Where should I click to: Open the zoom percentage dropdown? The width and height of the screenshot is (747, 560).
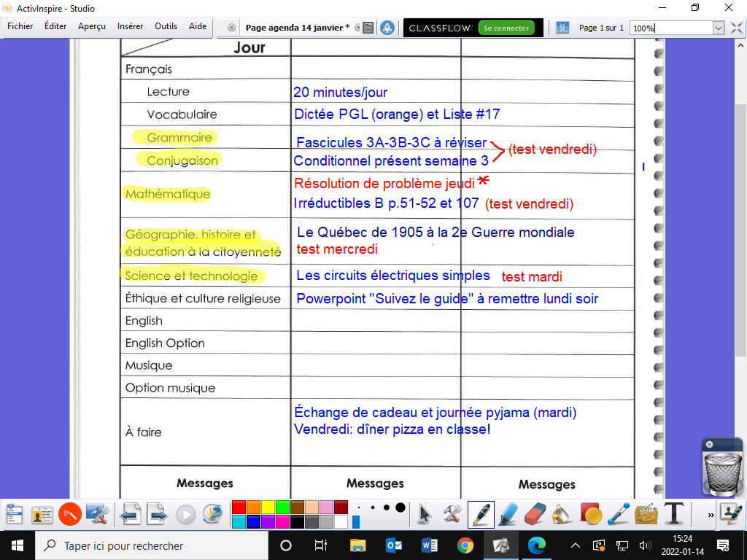[x=718, y=28]
